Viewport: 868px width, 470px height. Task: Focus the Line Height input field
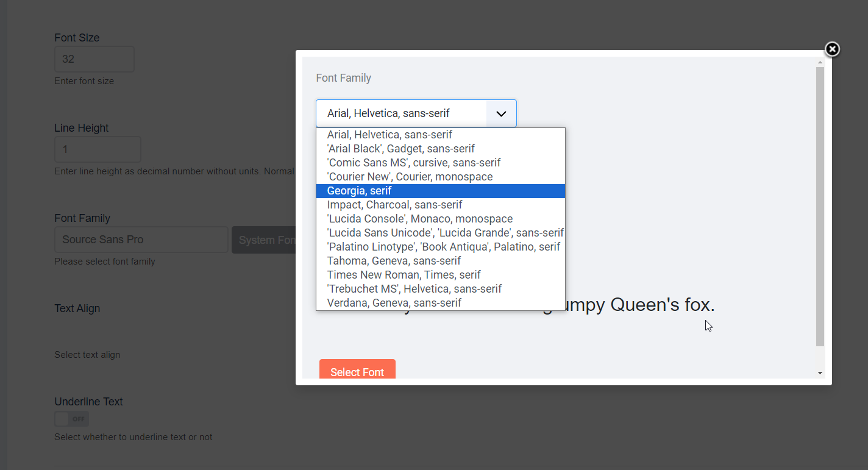tap(98, 149)
